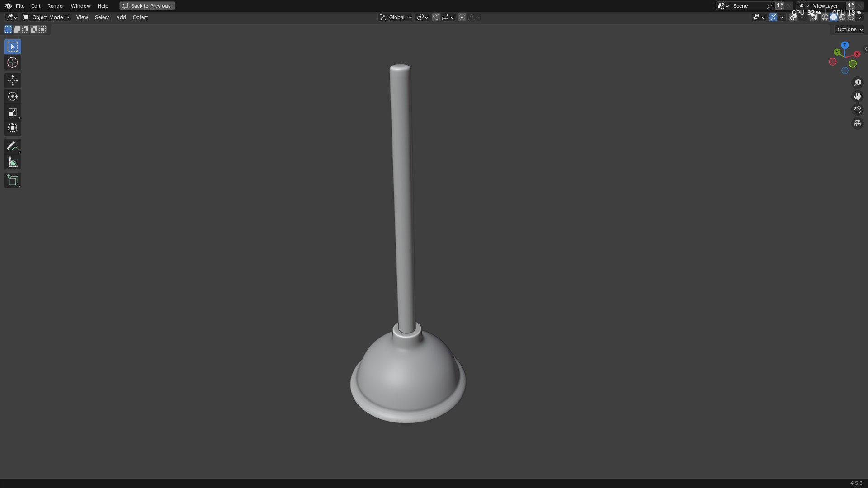Select the Measure ruler tool
The image size is (868, 488).
(x=13, y=162)
